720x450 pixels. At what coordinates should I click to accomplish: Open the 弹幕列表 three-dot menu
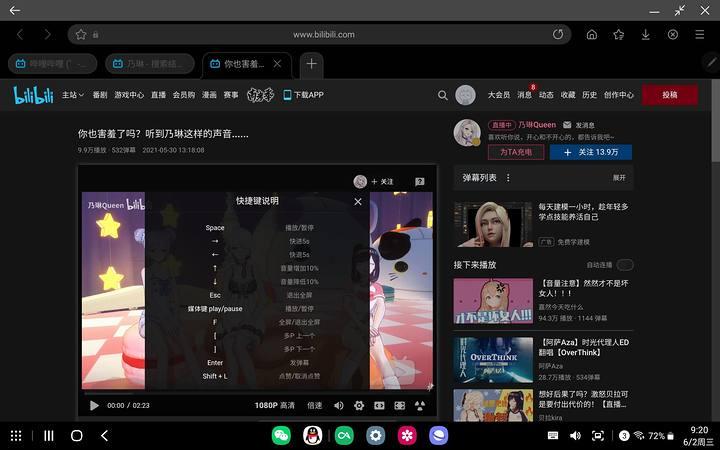pos(508,178)
